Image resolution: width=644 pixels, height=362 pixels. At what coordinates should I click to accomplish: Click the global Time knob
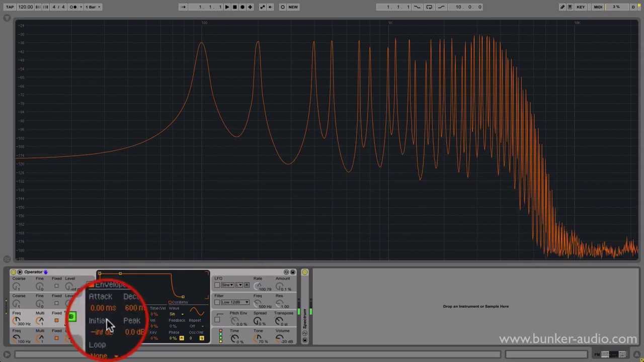(x=234, y=338)
